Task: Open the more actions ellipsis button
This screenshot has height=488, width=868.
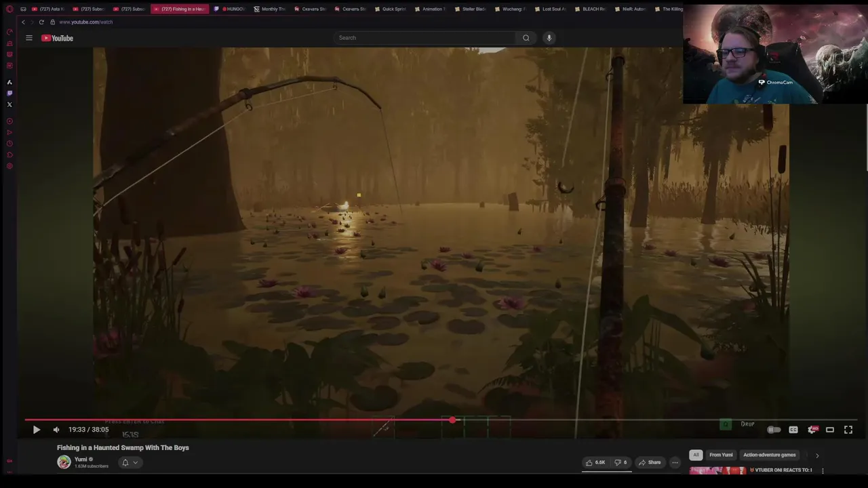Action: pos(675,462)
